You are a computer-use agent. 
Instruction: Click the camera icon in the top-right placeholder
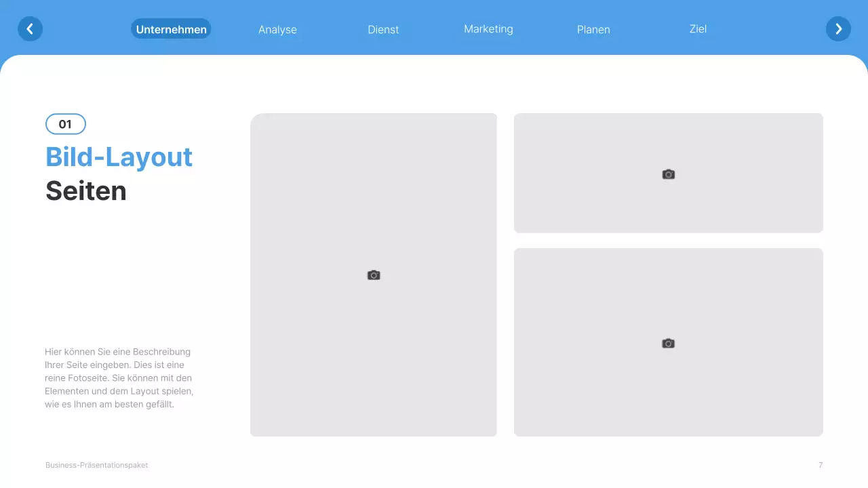[x=668, y=174]
